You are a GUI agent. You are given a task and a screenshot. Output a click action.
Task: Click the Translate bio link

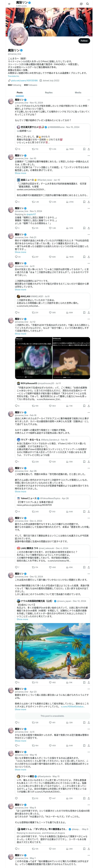14,76
